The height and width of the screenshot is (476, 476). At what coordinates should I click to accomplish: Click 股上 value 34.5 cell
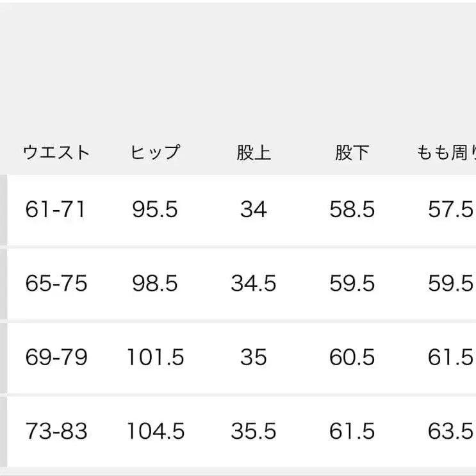coord(253,283)
